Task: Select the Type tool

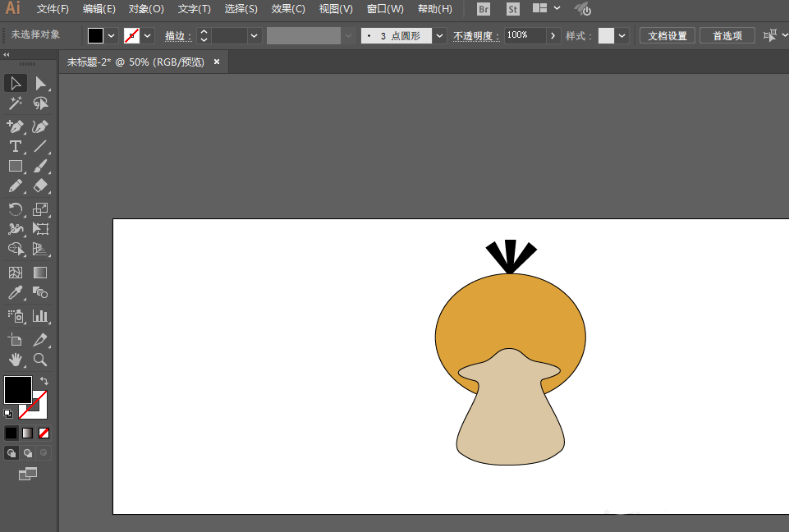Action: pyautogui.click(x=15, y=146)
